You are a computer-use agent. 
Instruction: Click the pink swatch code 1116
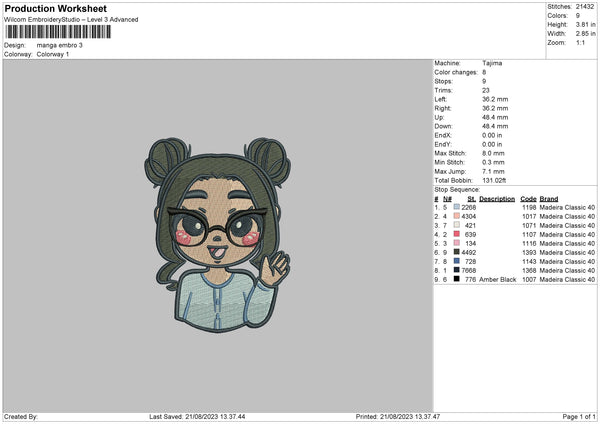(x=457, y=243)
